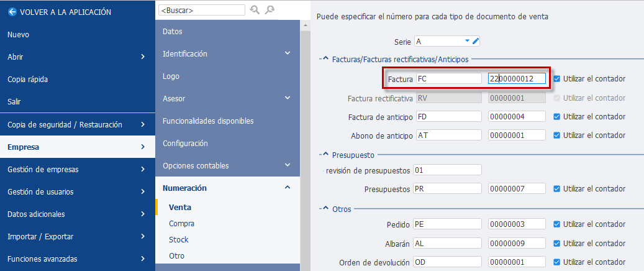Collapse the Facturas/Facturas rectificativas/Anticipos section arrow
This screenshot has height=271, width=644.
click(x=325, y=59)
